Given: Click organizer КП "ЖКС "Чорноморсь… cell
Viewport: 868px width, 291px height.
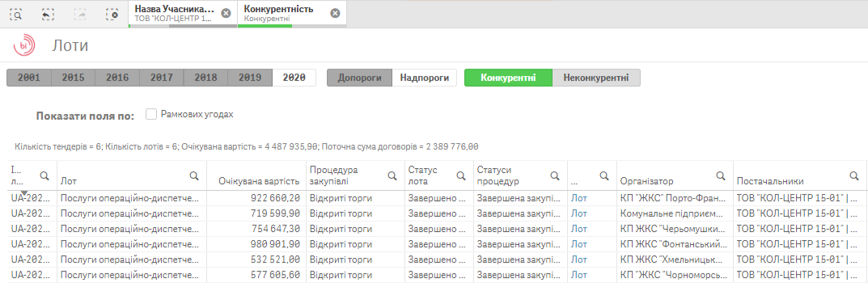Looking at the screenshot, I should pyautogui.click(x=675, y=275).
